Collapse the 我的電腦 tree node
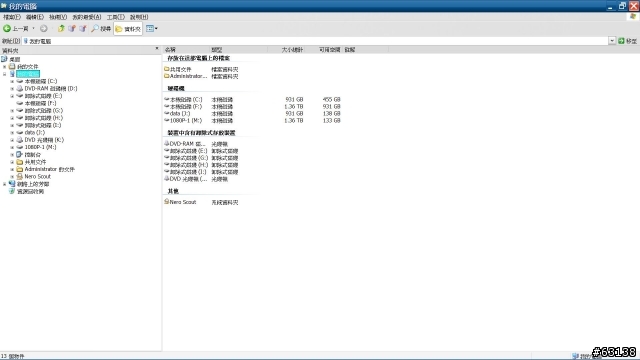 pos(4,74)
